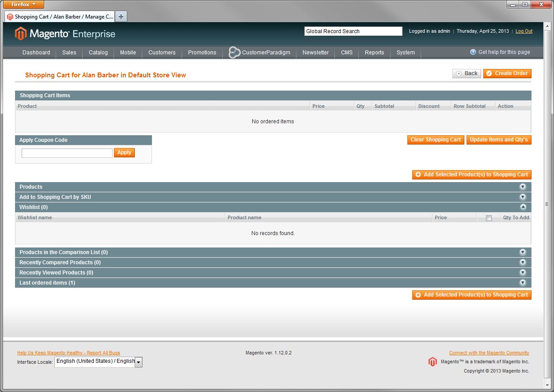Viewport: 554px width, 392px height.
Task: Open the Sales menu
Action: (x=69, y=53)
